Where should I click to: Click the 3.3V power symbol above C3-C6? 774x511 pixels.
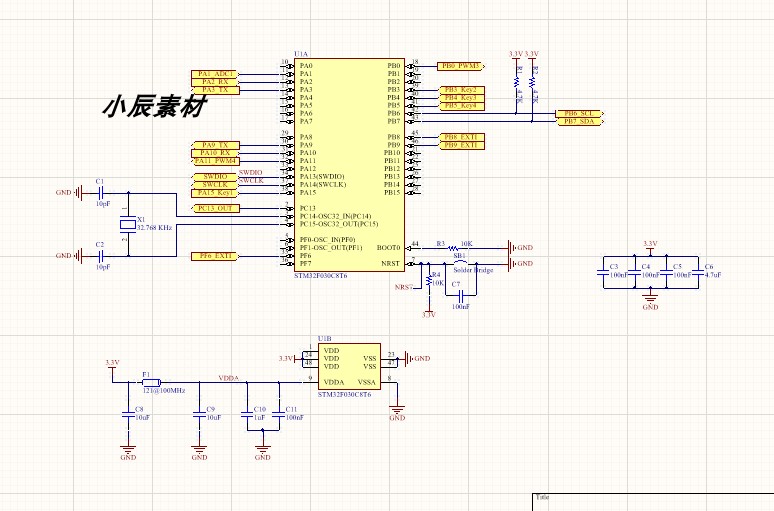[650, 246]
